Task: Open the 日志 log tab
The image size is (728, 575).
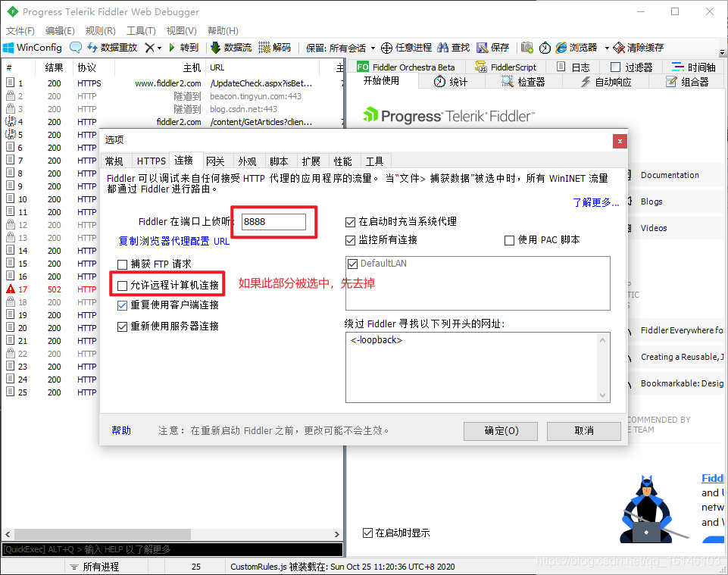Action: pyautogui.click(x=573, y=67)
